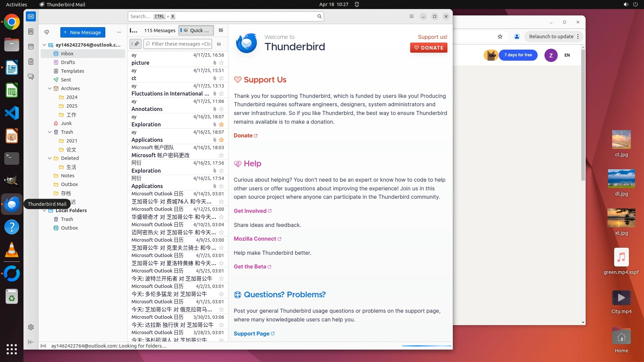Viewport: 644px width, 362px height.
Task: Open the Chat space icon
Action: point(31,77)
